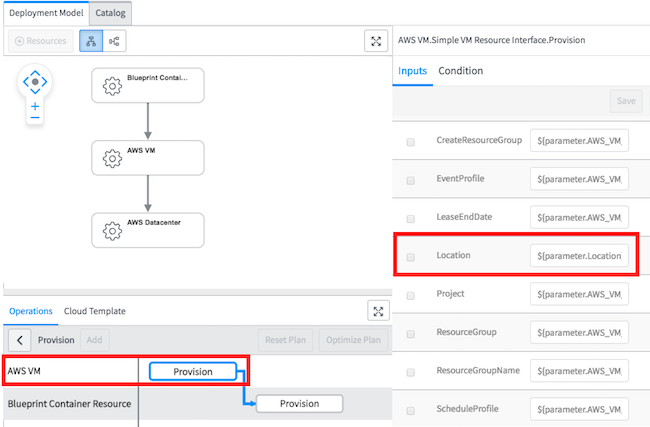The width and height of the screenshot is (650, 427).
Task: Open the Inputs tab
Action: click(x=412, y=71)
